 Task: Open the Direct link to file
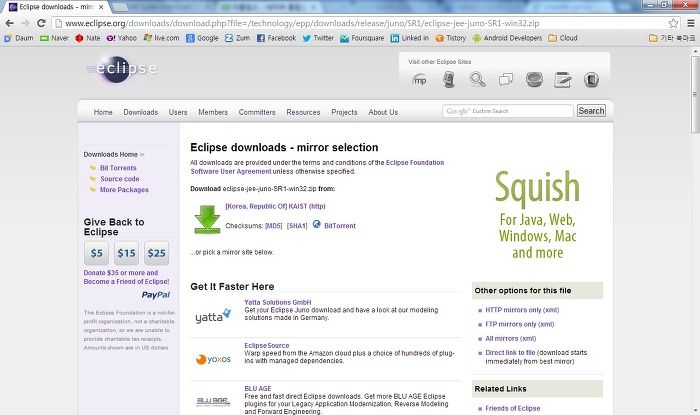510,353
